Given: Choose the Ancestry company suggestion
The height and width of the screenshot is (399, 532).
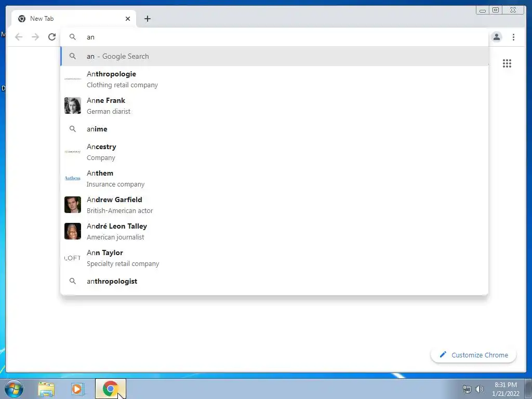Looking at the screenshot, I should point(274,152).
